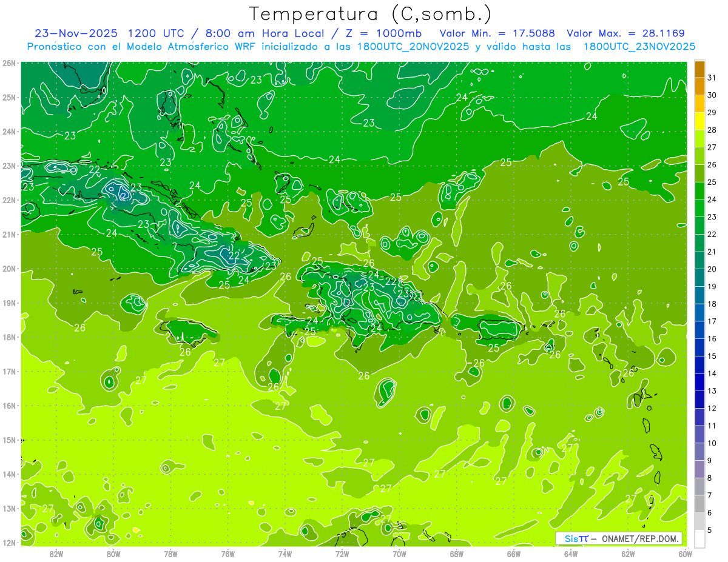Image resolution: width=728 pixels, height=562 pixels.
Task: Click color scale label '6'
Action: pyautogui.click(x=710, y=512)
